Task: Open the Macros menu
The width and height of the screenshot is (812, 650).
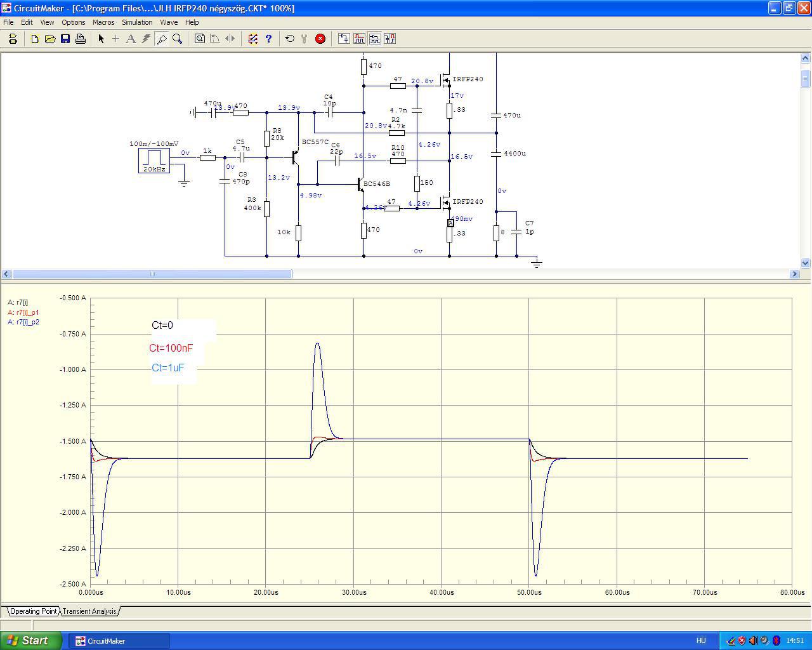Action: [x=103, y=22]
